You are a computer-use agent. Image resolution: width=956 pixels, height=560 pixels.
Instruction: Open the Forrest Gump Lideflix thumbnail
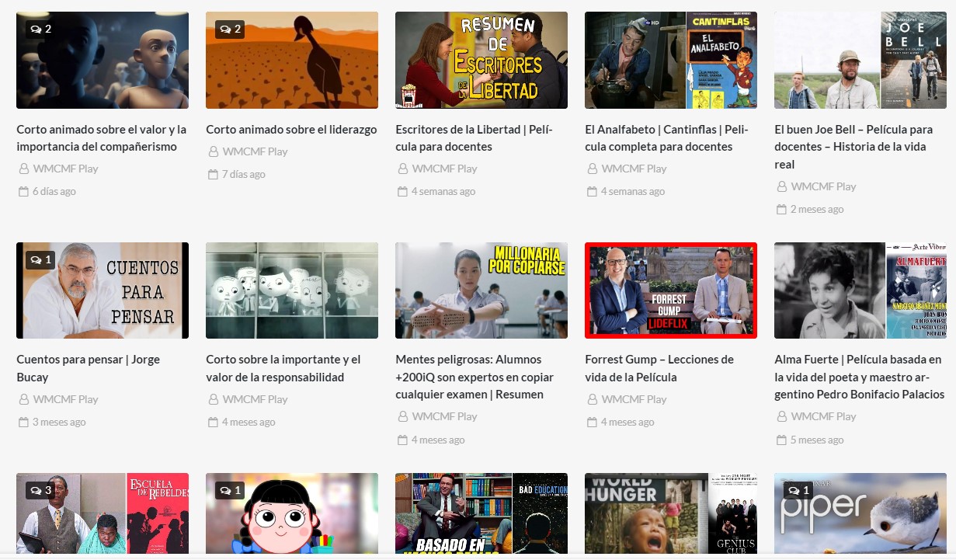point(670,290)
